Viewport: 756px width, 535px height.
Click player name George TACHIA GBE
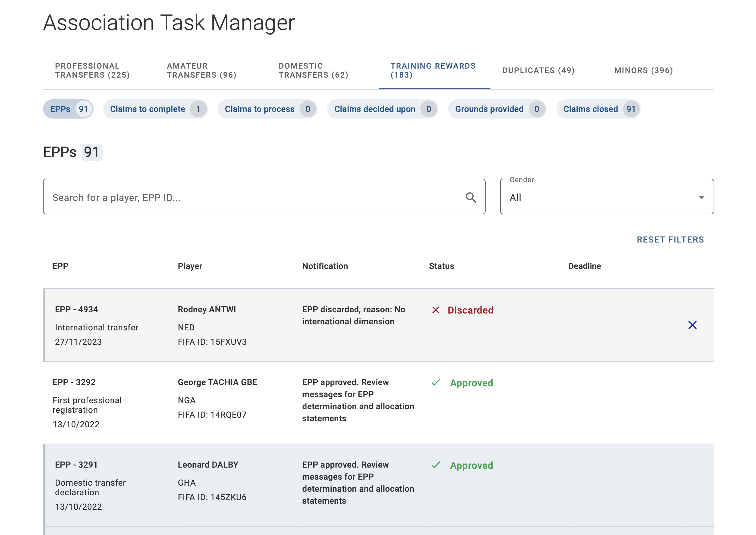[217, 382]
